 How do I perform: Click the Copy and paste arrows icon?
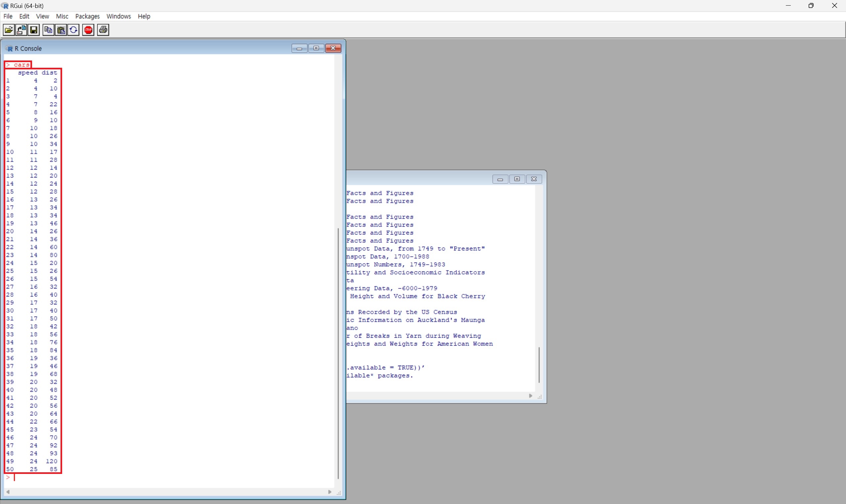(74, 30)
